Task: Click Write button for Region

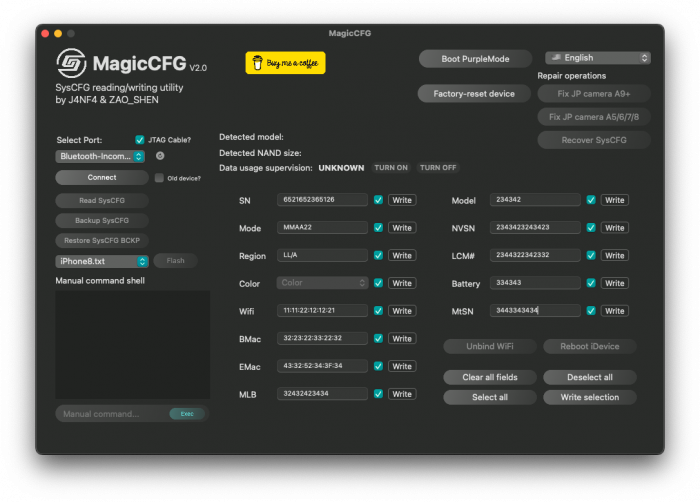Action: tap(402, 255)
